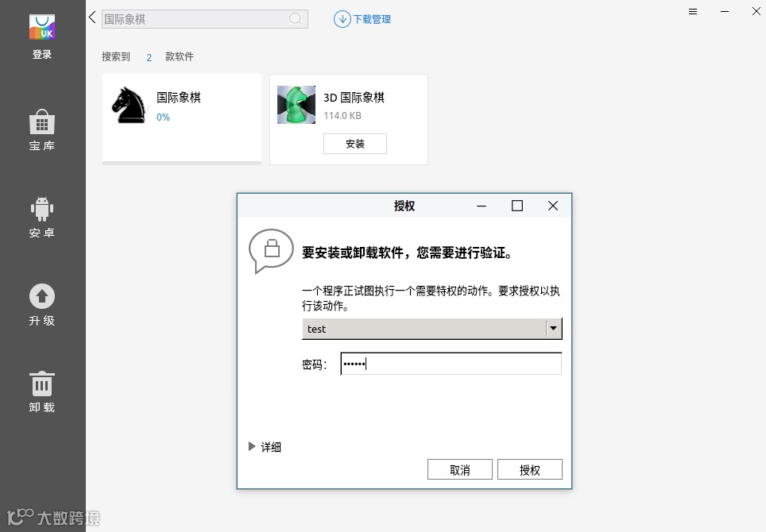
Task: Click the password input field
Action: click(x=451, y=364)
